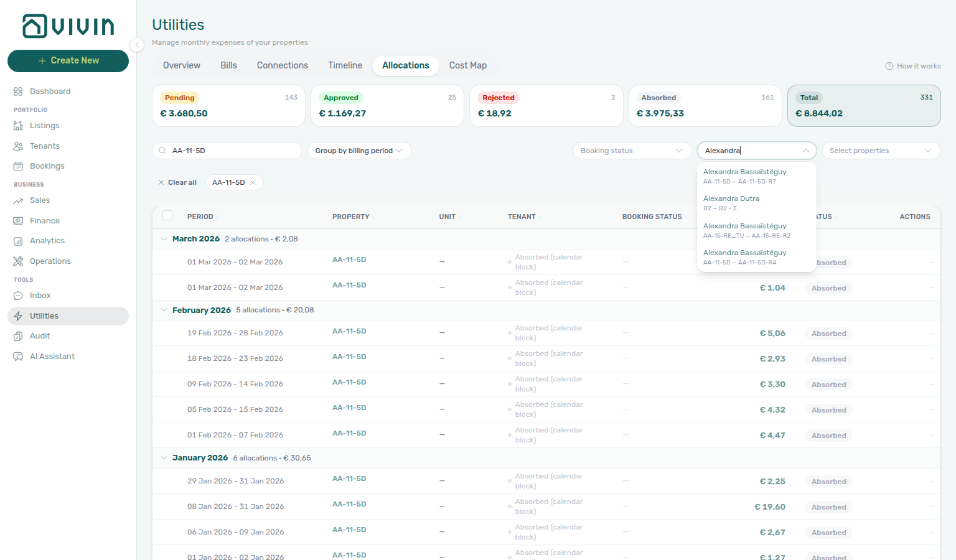Click the Period column sort icon
The width and height of the screenshot is (956, 560).
coord(217,217)
